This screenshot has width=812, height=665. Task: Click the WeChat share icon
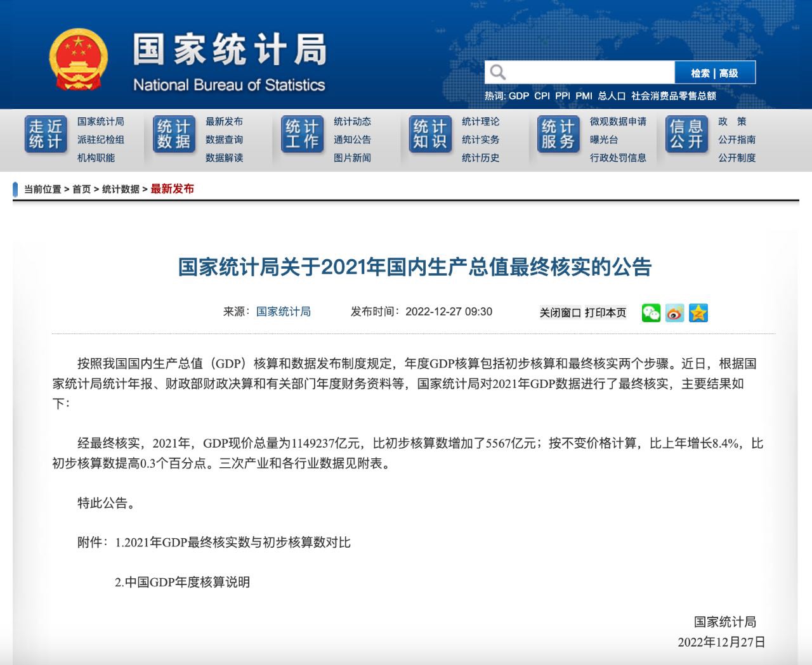[x=651, y=313]
